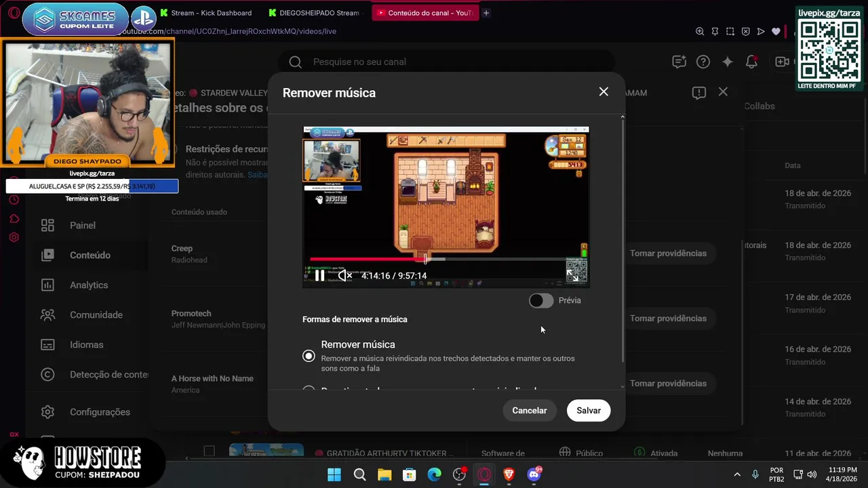Image resolution: width=868 pixels, height=488 pixels.
Task: Click the Saiba link in the restrictions text
Action: pyautogui.click(x=257, y=174)
